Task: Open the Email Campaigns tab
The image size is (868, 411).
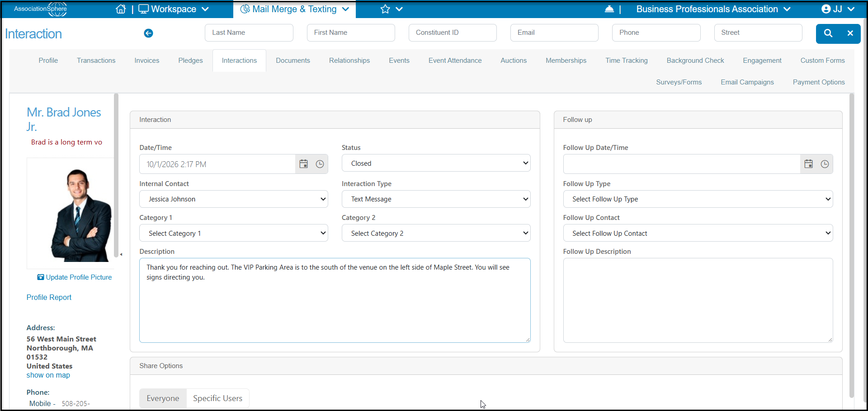Action: click(747, 82)
